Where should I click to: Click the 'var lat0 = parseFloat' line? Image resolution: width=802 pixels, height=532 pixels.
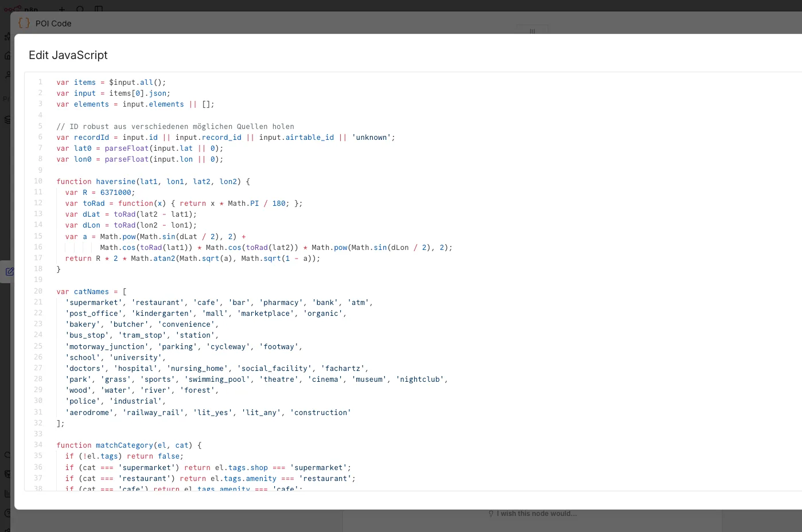[x=140, y=148]
